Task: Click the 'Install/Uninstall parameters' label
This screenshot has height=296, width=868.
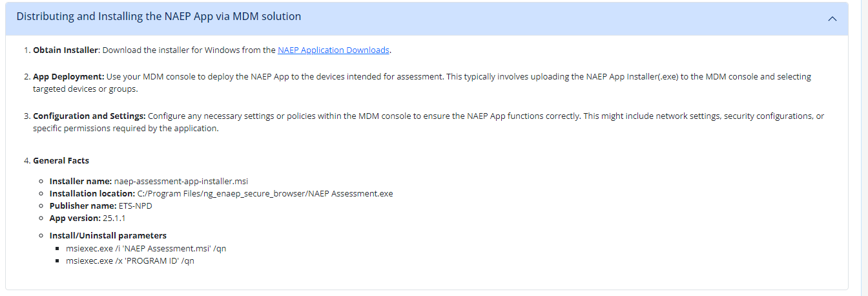Action: [x=108, y=235]
